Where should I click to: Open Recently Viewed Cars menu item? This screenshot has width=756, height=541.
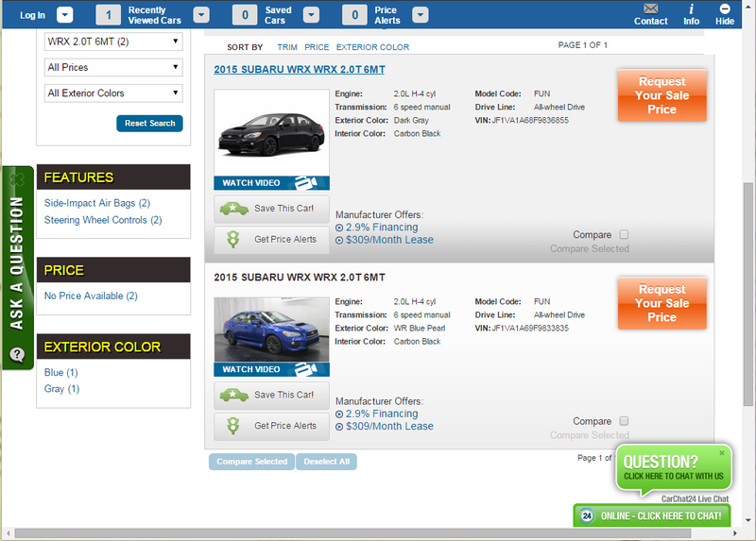click(x=154, y=15)
